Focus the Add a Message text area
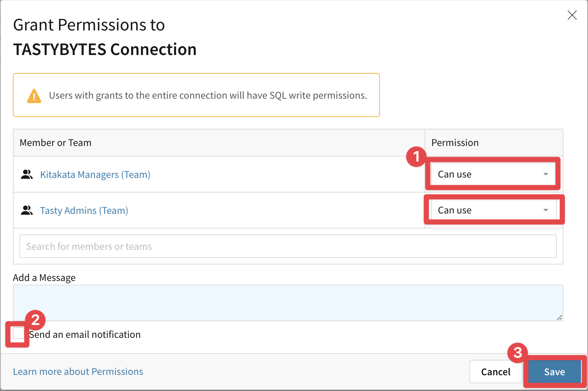 click(x=288, y=303)
